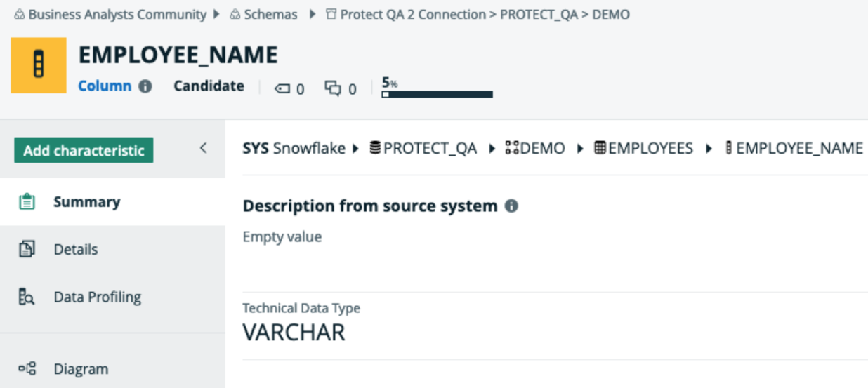Image resolution: width=868 pixels, height=388 pixels.
Task: Click info icon next to Description heading
Action: [512, 206]
